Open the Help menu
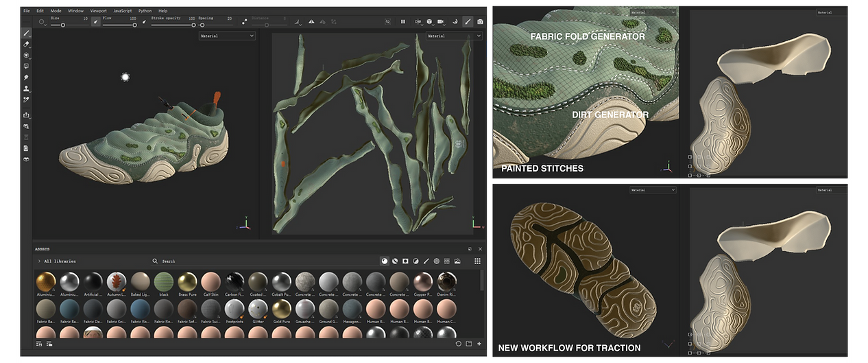The height and width of the screenshot is (363, 868). tap(163, 11)
